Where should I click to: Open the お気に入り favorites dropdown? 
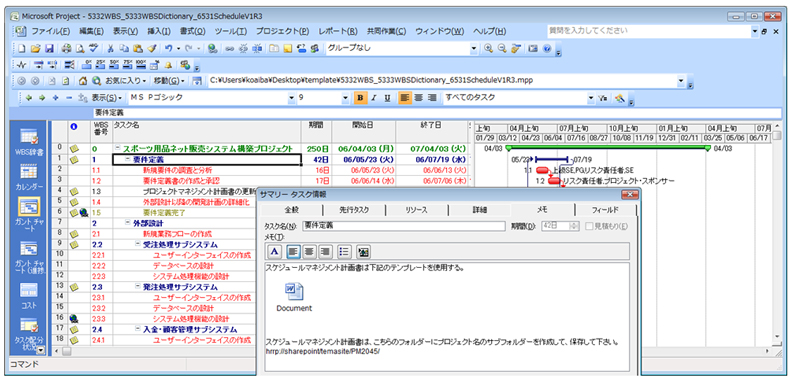(x=126, y=81)
